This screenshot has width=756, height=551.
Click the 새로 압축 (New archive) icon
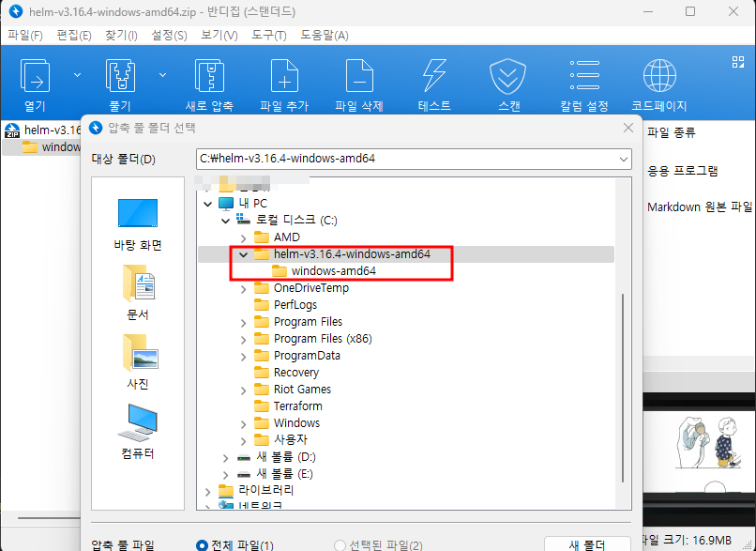tap(209, 76)
